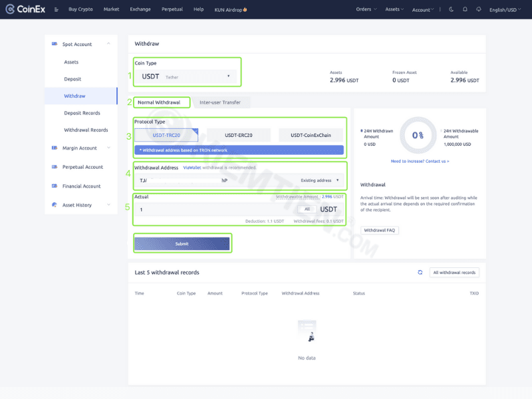Open Perpetual Account in sidebar
Viewport: 532px width, 399px height.
pyautogui.click(x=81, y=167)
